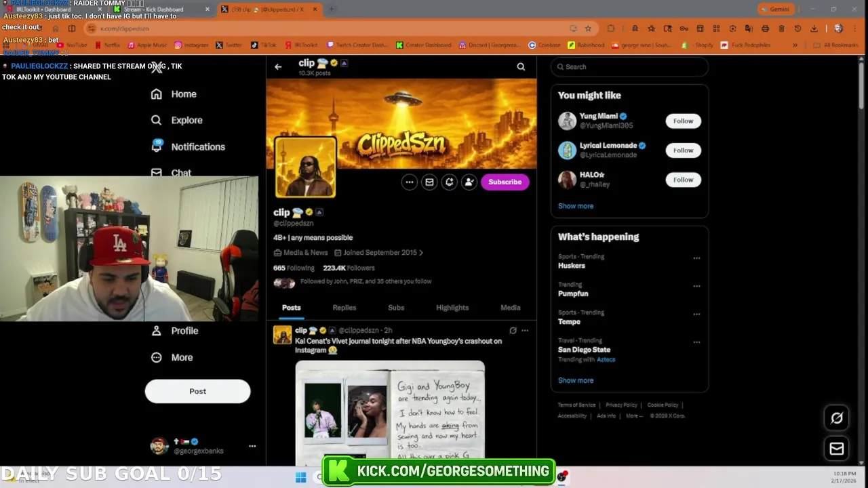This screenshot has width=868, height=488.
Task: Open the YouTube bookmark
Action: [x=72, y=45]
